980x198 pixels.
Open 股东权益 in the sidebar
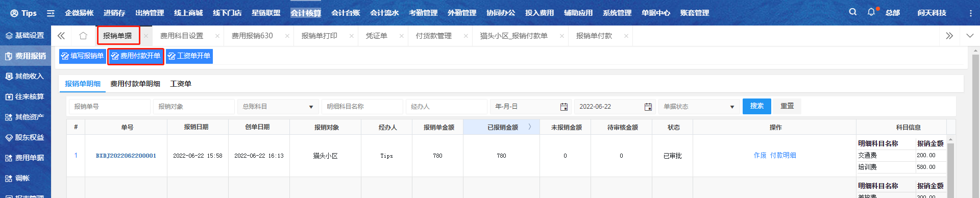pyautogui.click(x=26, y=137)
